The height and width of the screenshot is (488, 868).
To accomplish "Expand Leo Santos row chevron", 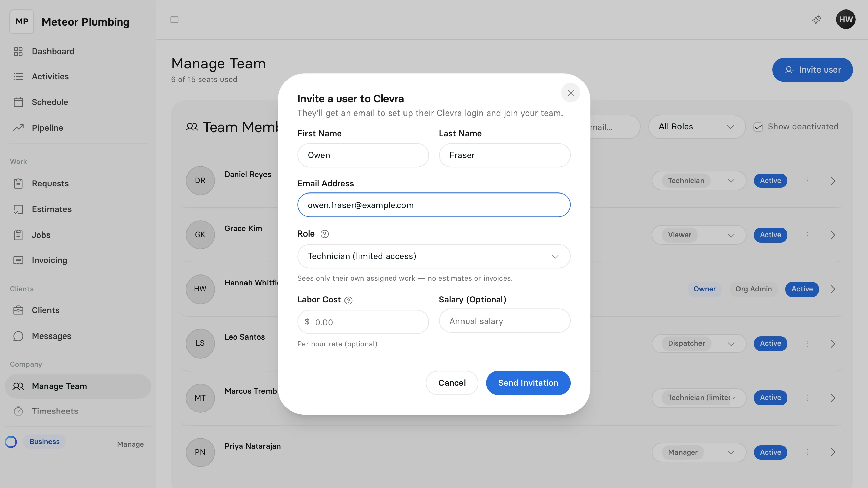I will click(x=833, y=344).
